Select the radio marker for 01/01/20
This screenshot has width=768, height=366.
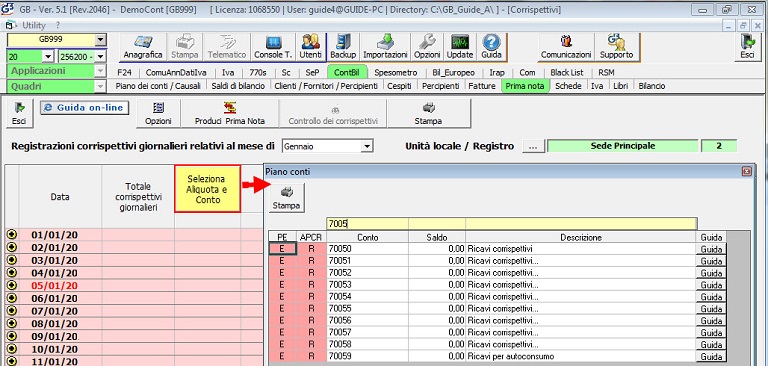pos(12,235)
